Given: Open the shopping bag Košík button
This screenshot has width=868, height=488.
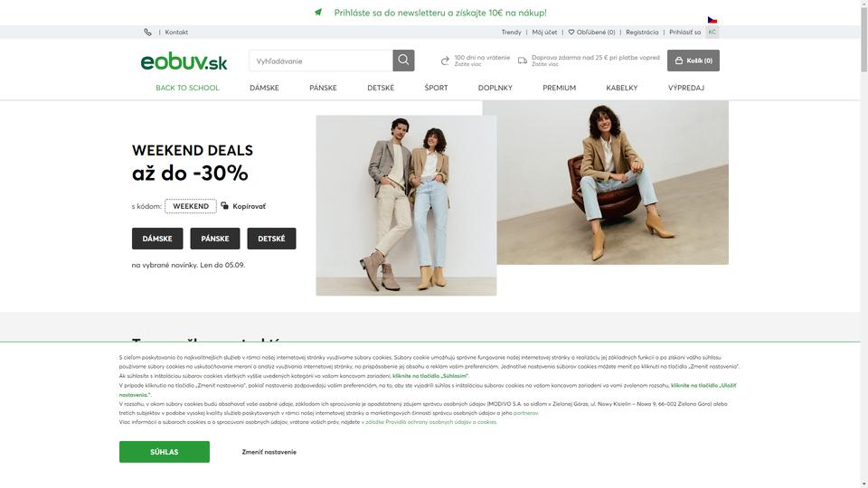Looking at the screenshot, I should pyautogui.click(x=693, y=61).
